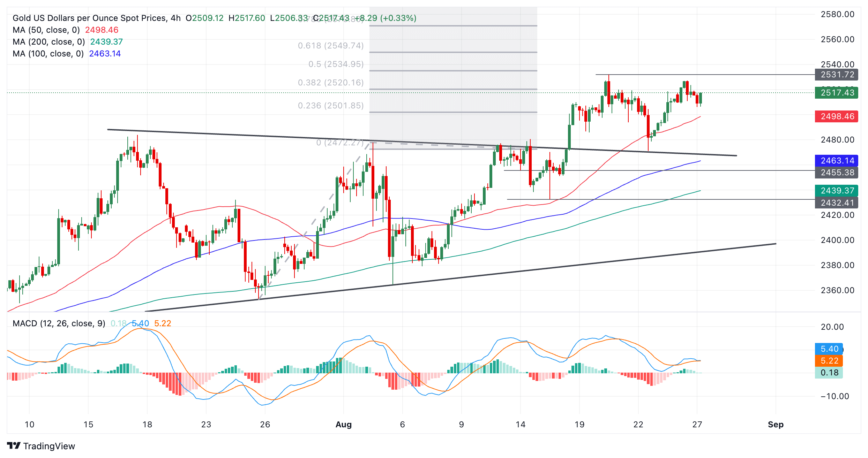This screenshot has height=458, width=868.
Task: Click the 2400.00 price axis label
Action: tap(838, 240)
